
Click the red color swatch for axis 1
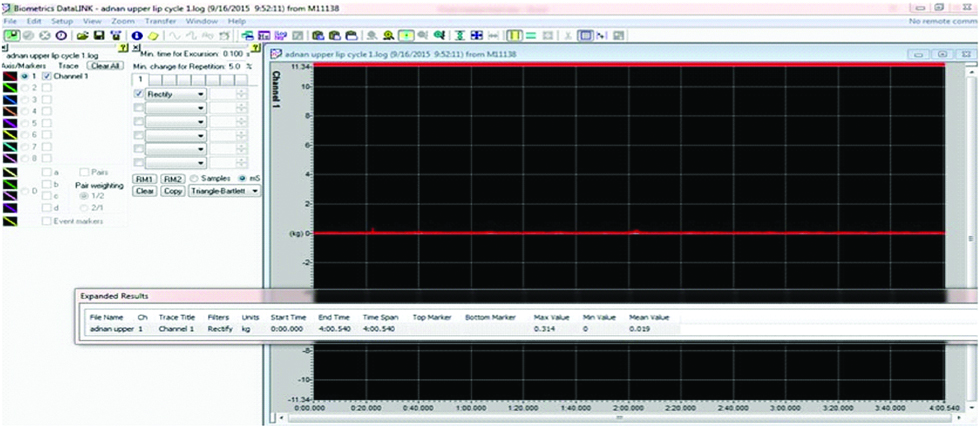coord(11,76)
